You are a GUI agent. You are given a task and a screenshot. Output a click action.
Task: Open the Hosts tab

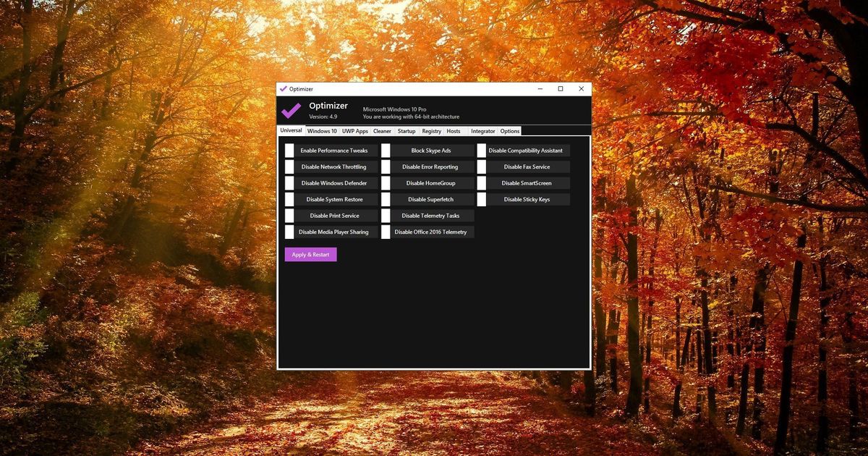click(454, 131)
